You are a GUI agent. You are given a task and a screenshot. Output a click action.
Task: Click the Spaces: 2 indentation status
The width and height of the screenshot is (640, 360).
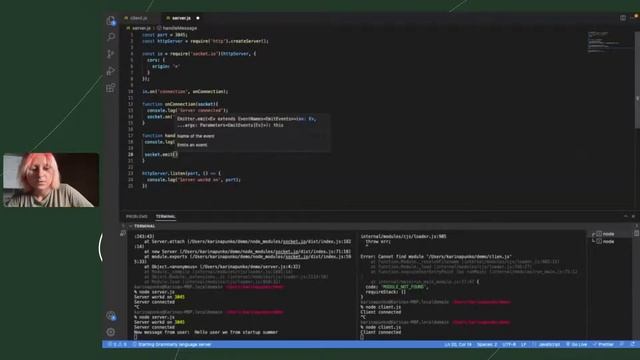487,344
